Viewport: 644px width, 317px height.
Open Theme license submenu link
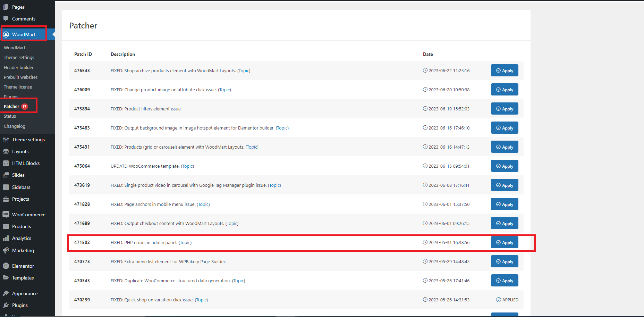tap(18, 87)
